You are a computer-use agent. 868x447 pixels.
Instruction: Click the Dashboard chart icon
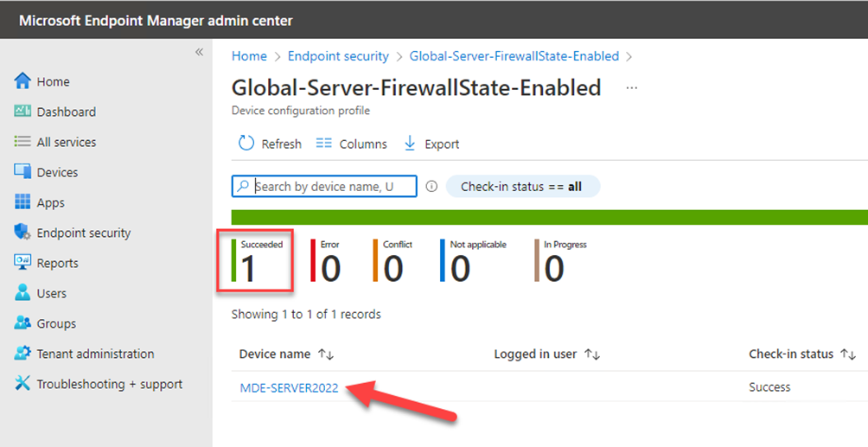click(x=22, y=111)
